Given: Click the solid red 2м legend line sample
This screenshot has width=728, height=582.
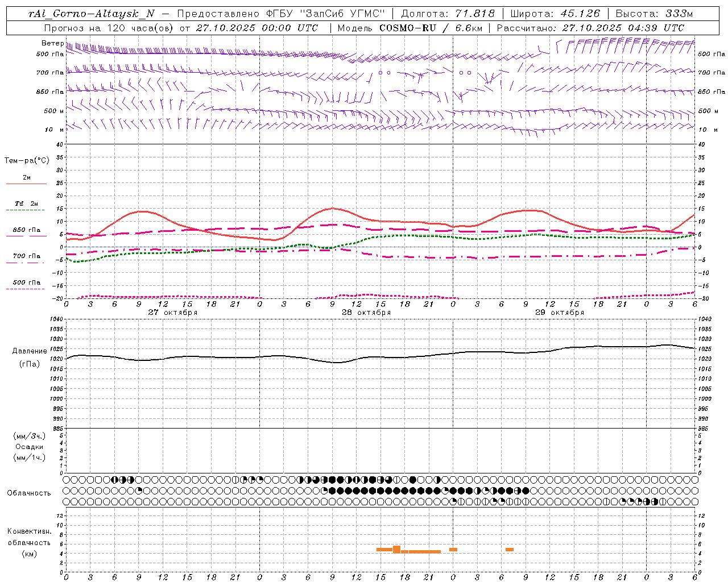Looking at the screenshot, I should 26,184.
